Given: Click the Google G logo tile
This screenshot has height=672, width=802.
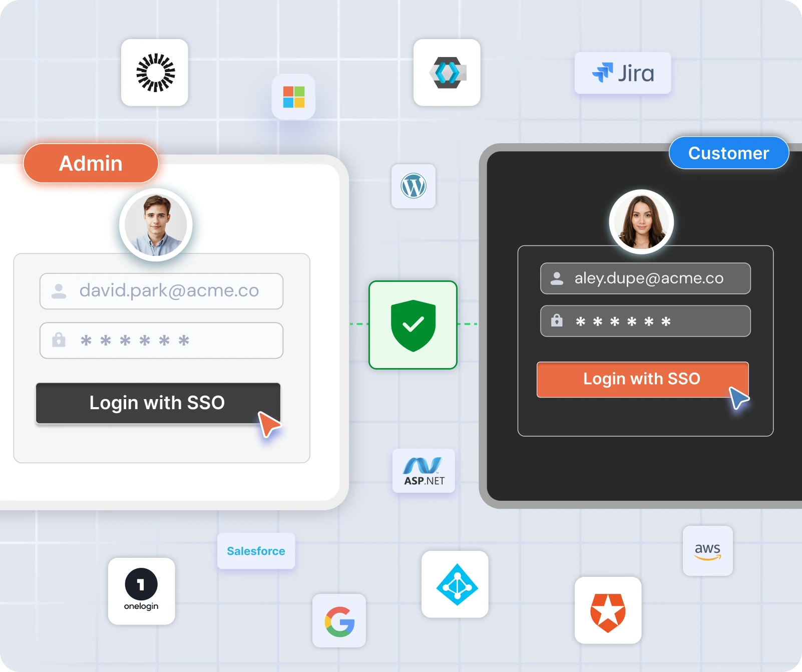Looking at the screenshot, I should tap(339, 621).
